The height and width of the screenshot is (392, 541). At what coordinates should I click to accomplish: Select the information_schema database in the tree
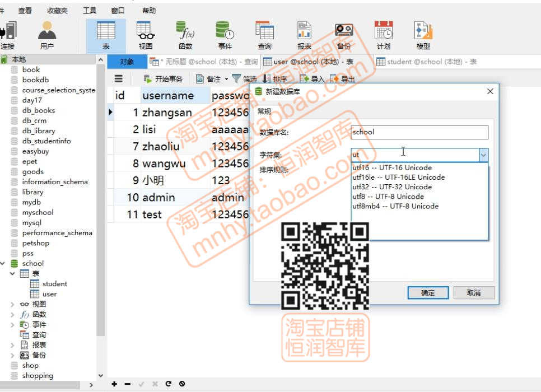55,182
